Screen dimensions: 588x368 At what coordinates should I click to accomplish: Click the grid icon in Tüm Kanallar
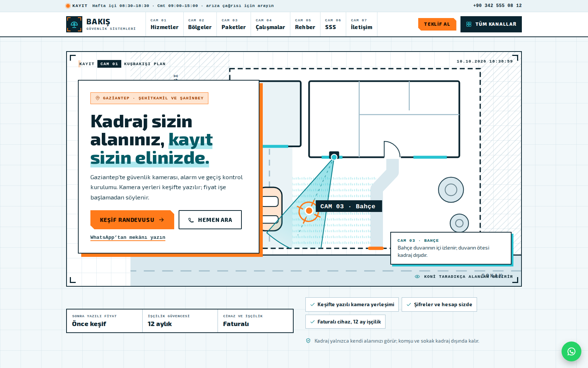pyautogui.click(x=469, y=24)
